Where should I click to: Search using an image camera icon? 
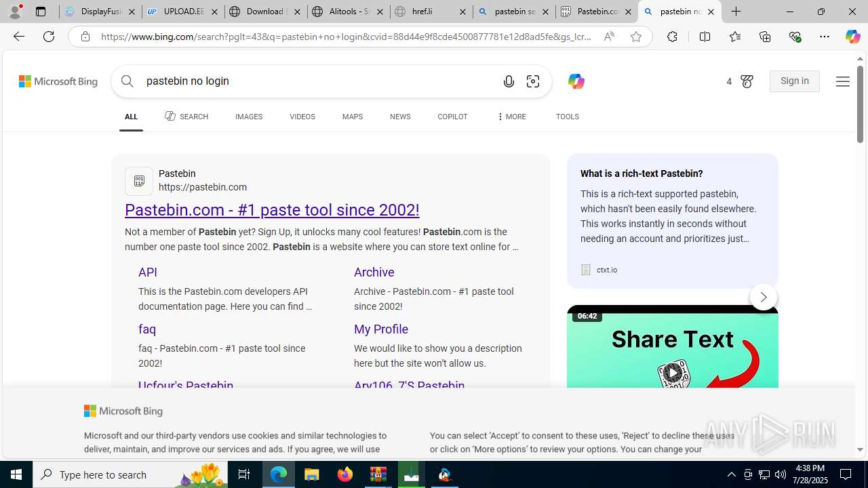(x=533, y=81)
